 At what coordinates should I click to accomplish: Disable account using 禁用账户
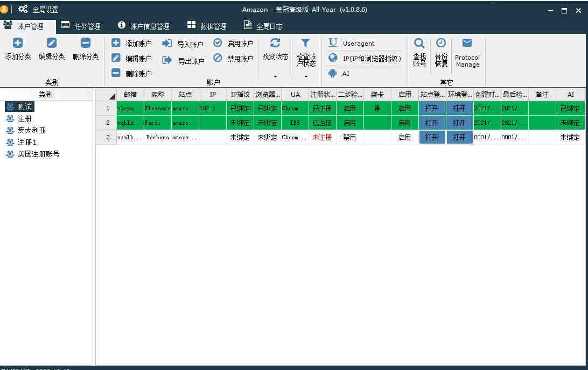click(x=233, y=59)
